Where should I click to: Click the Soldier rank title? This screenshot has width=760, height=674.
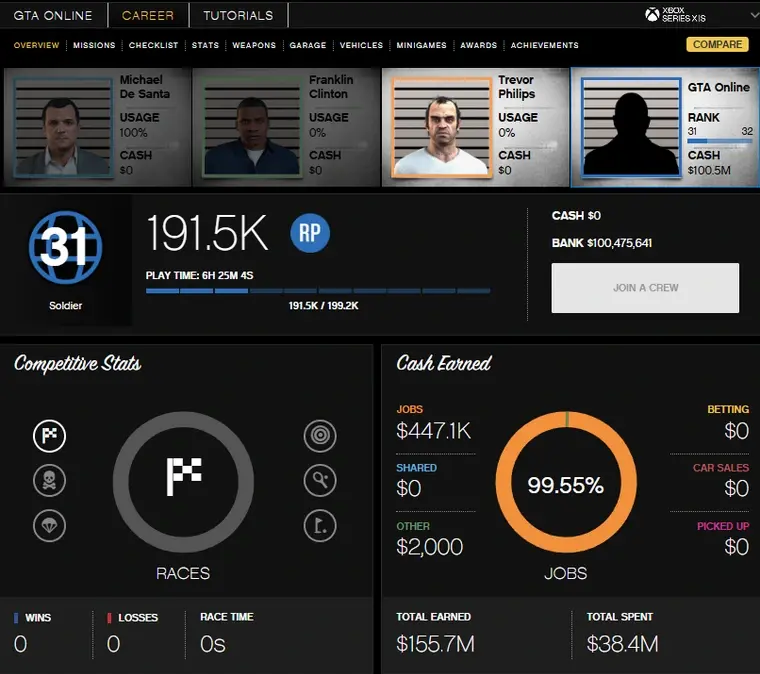click(65, 306)
